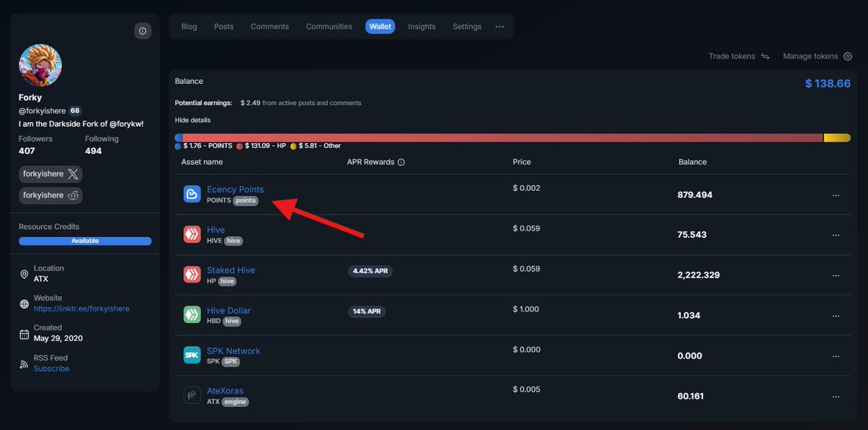Click the trade tokens swap arrows icon

point(765,56)
